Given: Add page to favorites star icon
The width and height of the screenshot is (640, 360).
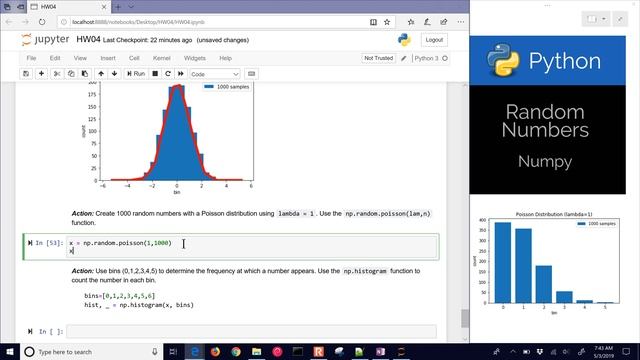Looking at the screenshot, I should click(387, 22).
